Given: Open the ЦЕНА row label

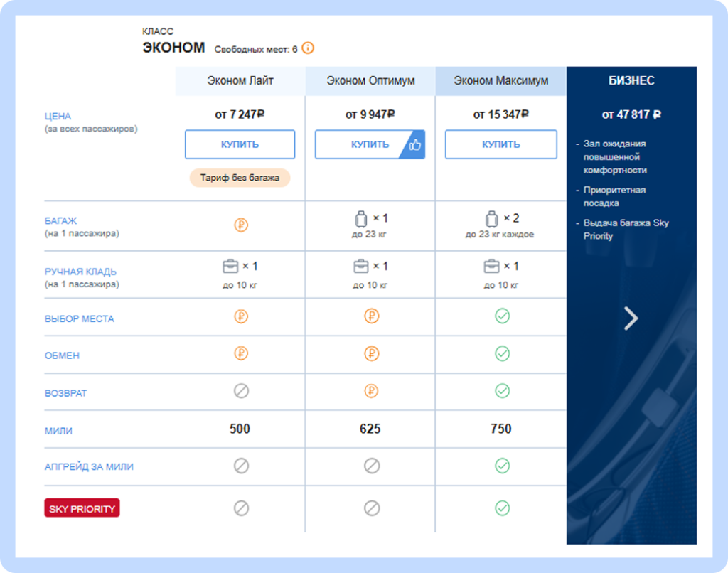Looking at the screenshot, I should [58, 116].
